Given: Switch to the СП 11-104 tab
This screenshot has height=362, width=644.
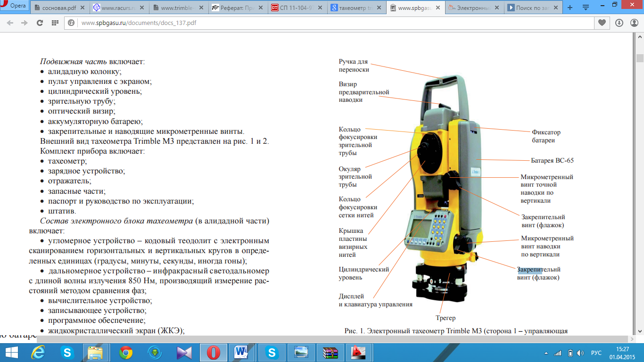Looking at the screenshot, I should click(x=298, y=8).
